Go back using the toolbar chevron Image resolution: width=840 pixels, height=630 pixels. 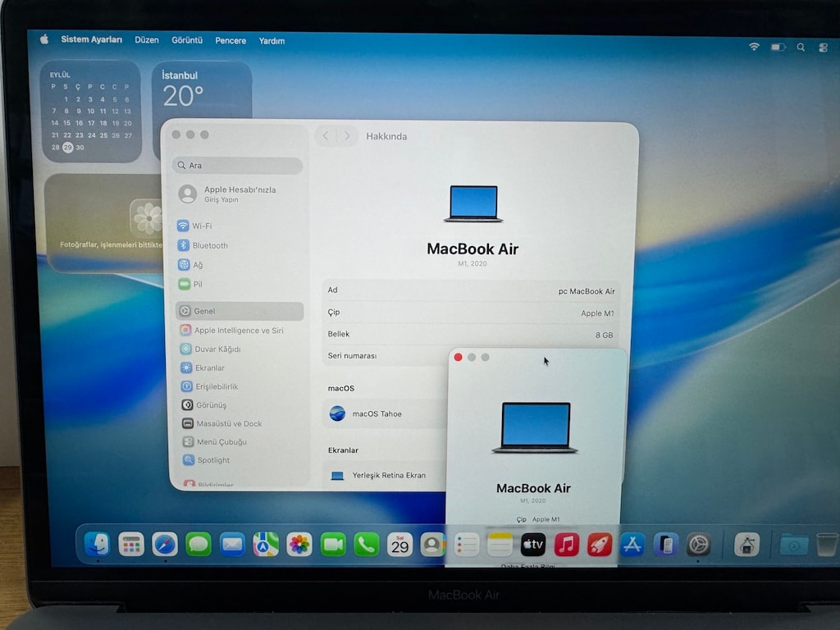325,136
